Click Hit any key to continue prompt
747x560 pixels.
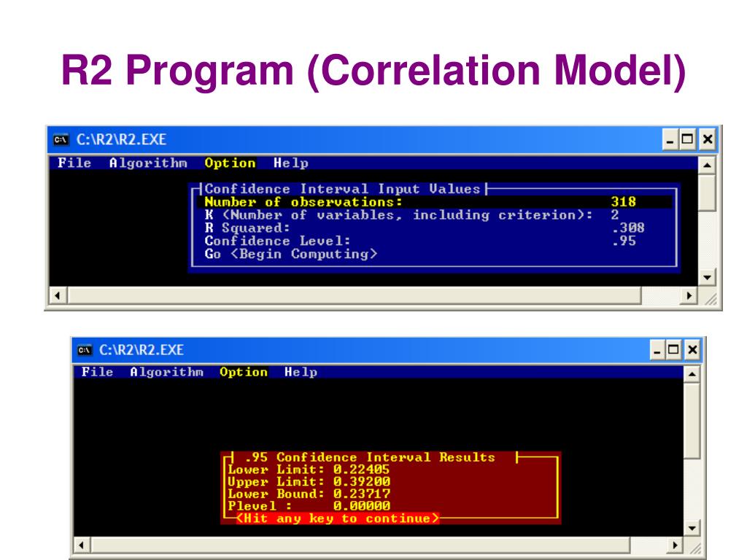tap(337, 518)
